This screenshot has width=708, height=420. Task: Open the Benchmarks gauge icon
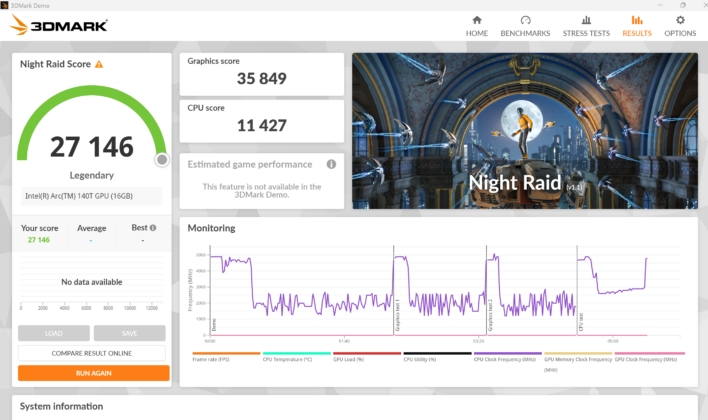[x=525, y=20]
